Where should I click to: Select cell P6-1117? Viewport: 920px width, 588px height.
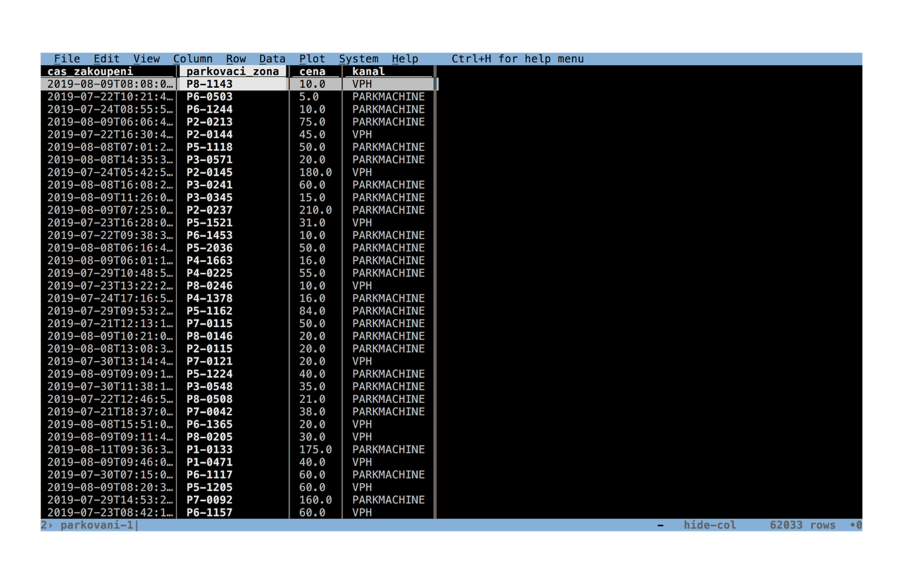[x=210, y=475]
